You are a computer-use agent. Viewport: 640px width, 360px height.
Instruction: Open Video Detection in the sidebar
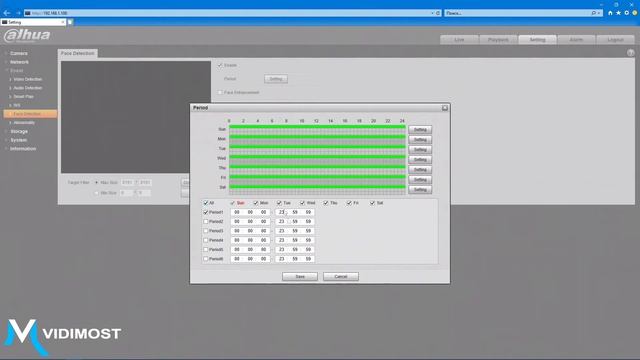pos(28,79)
